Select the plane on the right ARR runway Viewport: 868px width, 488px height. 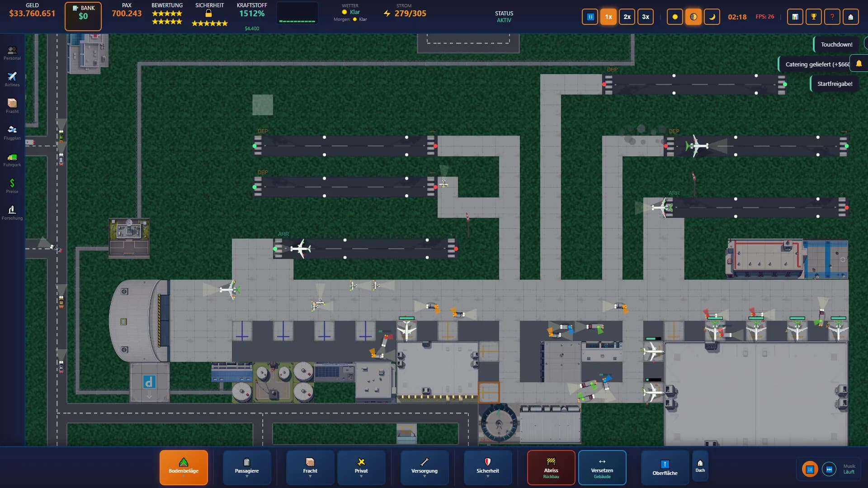(x=662, y=207)
